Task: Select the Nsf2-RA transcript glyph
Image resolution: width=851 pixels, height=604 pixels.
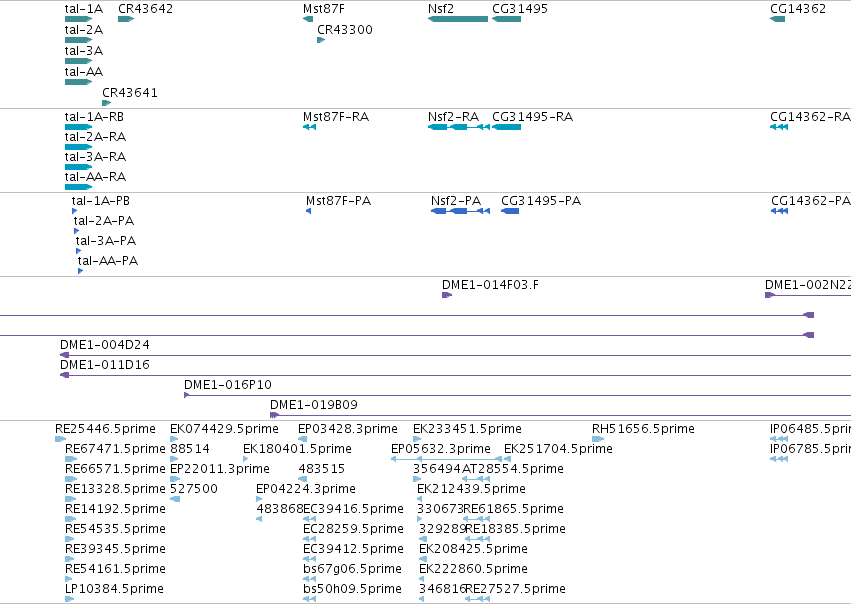Action: pyautogui.click(x=459, y=127)
